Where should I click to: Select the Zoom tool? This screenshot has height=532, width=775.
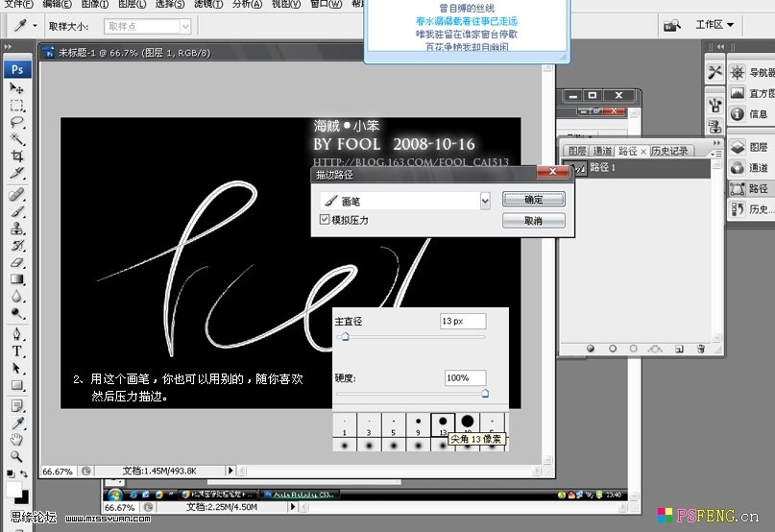point(16,456)
